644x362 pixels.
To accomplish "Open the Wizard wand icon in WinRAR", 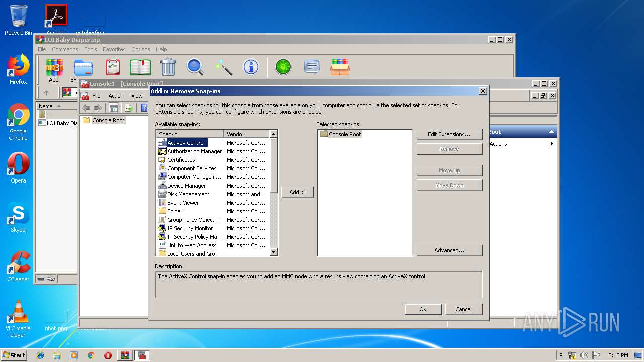I will 223,67.
